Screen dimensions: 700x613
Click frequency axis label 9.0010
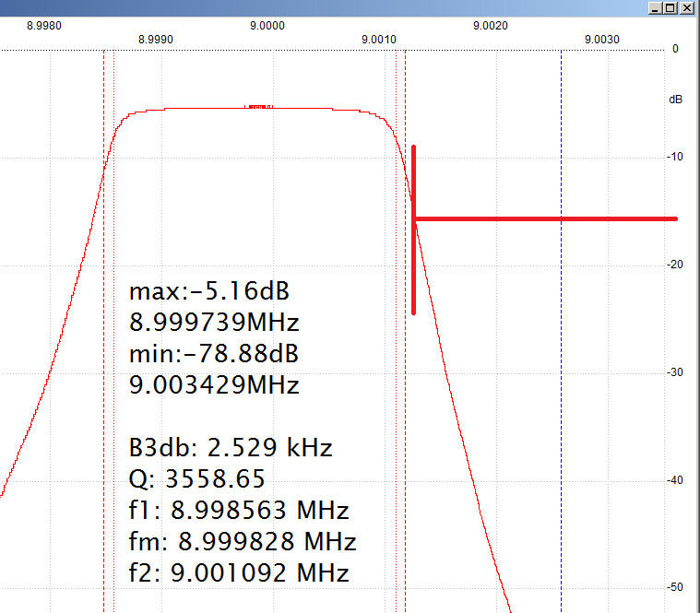pos(378,40)
